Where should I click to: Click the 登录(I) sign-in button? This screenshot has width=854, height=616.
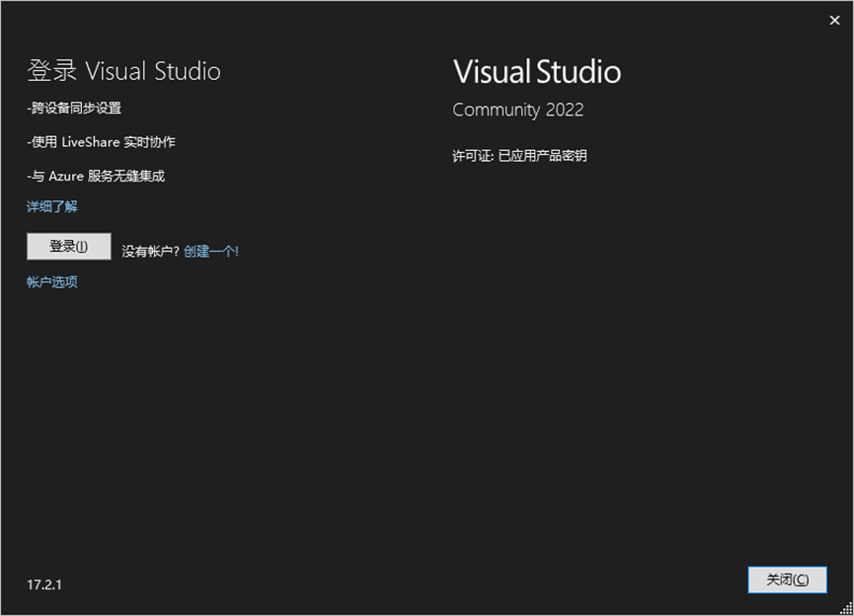(68, 247)
